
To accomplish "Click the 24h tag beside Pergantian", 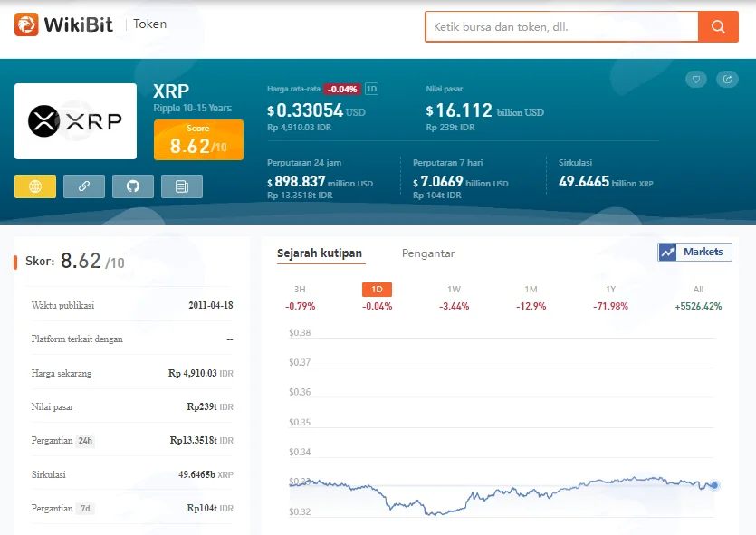I will point(85,441).
